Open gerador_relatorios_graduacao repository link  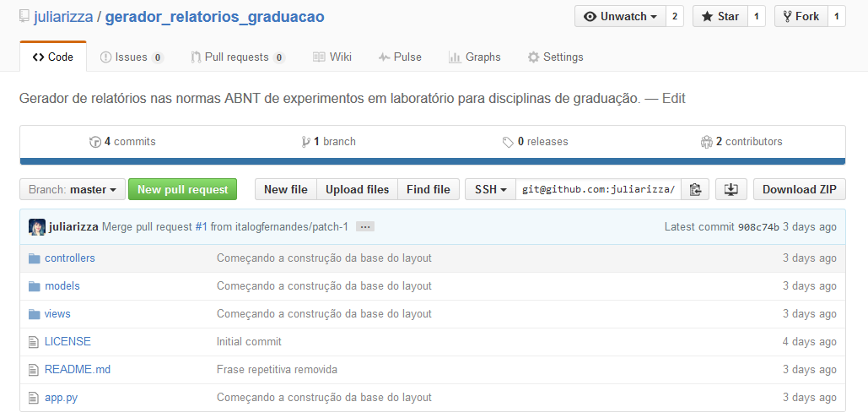pyautogui.click(x=215, y=17)
